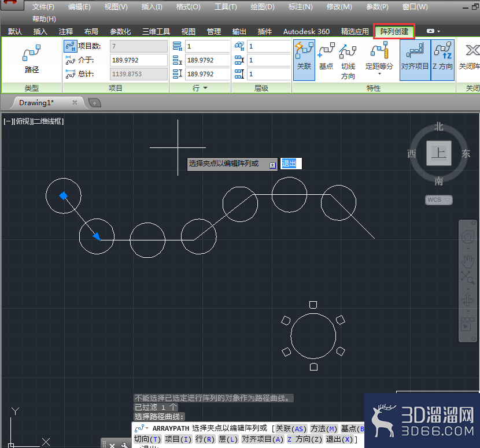Image resolution: width=480 pixels, height=448 pixels.
Task: Click the 退出(X) command line option
Action: tap(339, 439)
